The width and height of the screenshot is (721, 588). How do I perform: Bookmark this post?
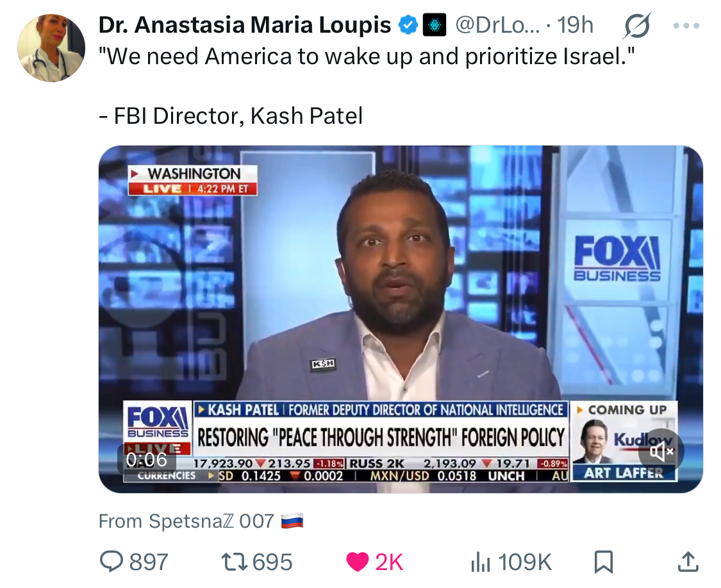[603, 562]
